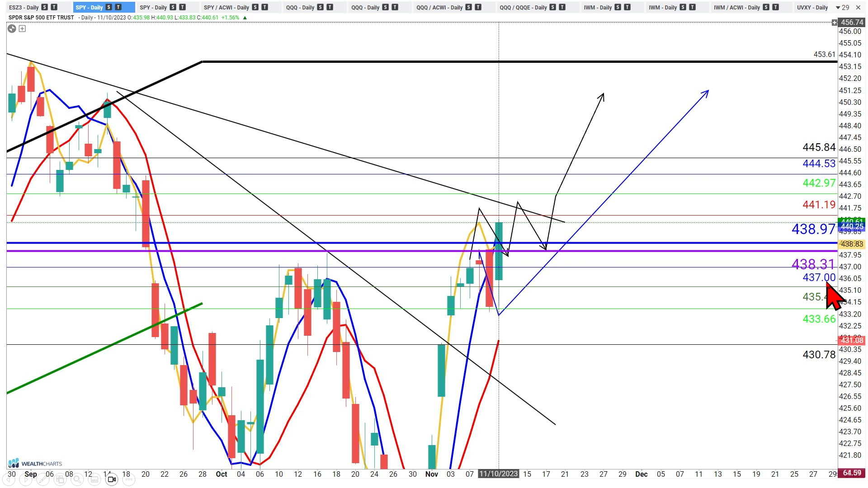Viewport: 868px width, 488px height.
Task: Click the SPDR S&P 500 ETF TRUST title
Action: coord(41,18)
